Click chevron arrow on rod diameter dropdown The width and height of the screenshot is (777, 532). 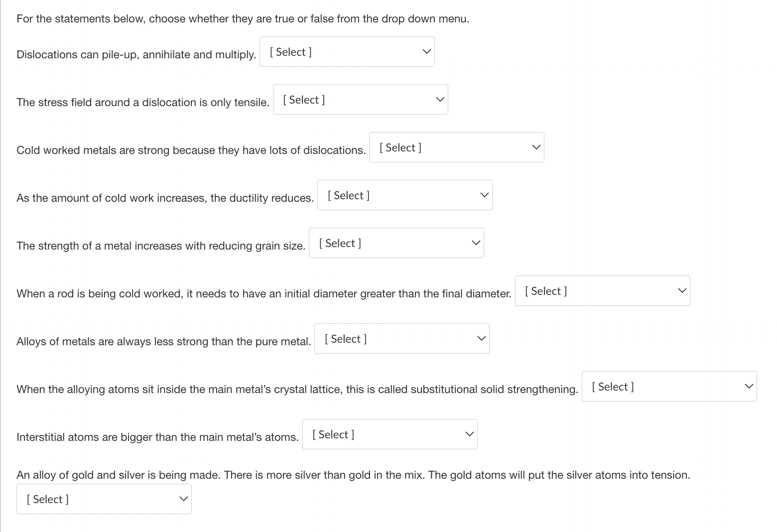682,290
